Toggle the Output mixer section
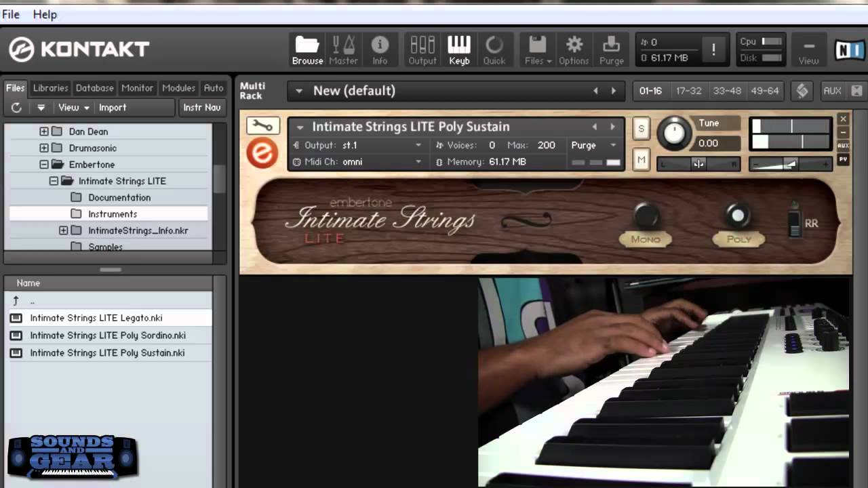868x488 pixels. (x=422, y=51)
